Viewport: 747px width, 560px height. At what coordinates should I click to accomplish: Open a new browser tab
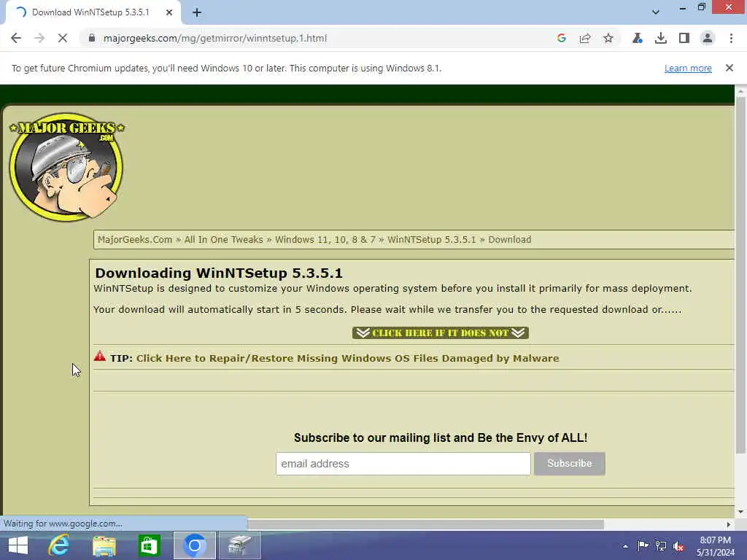197,12
